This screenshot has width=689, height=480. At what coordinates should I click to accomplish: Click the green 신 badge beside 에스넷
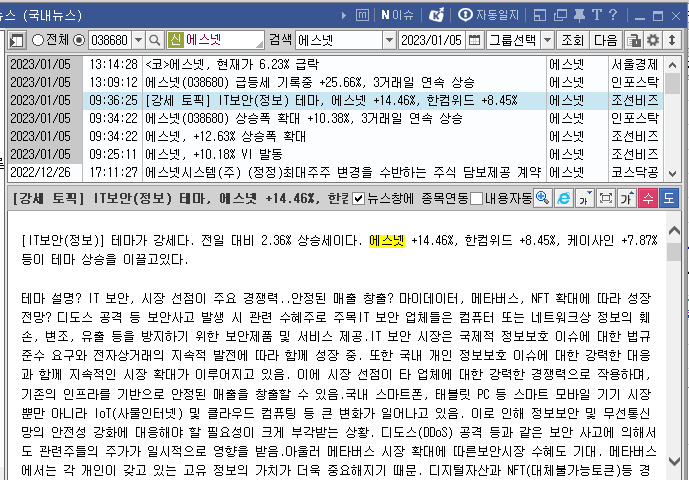[175, 40]
